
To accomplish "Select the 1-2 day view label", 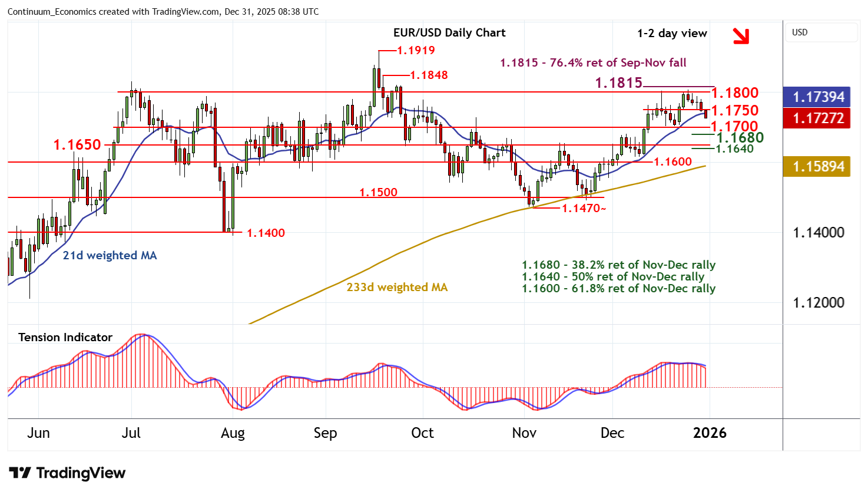I will pyautogui.click(x=672, y=34).
